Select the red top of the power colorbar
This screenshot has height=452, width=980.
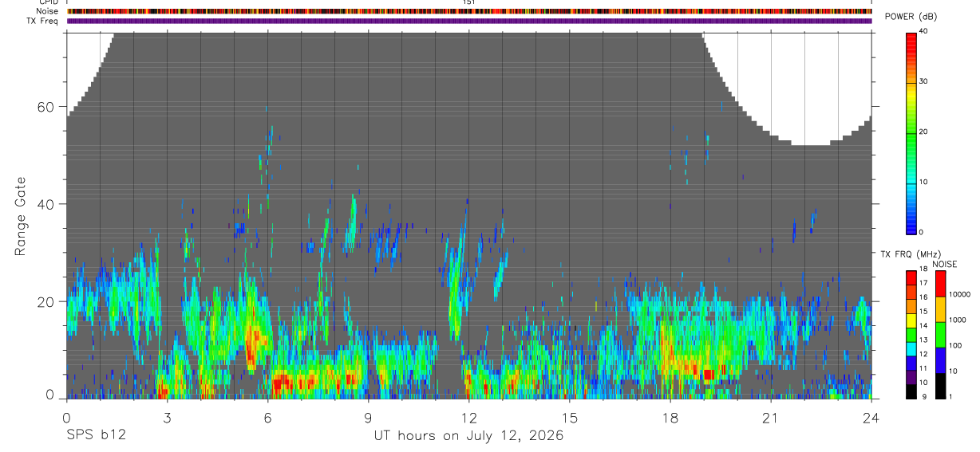[x=911, y=41]
